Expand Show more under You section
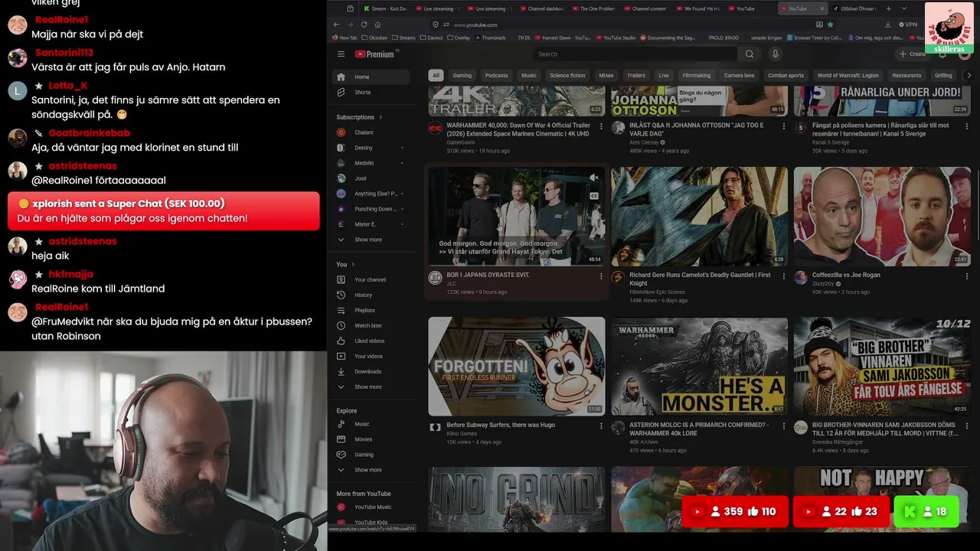The height and width of the screenshot is (551, 980). tap(371, 387)
